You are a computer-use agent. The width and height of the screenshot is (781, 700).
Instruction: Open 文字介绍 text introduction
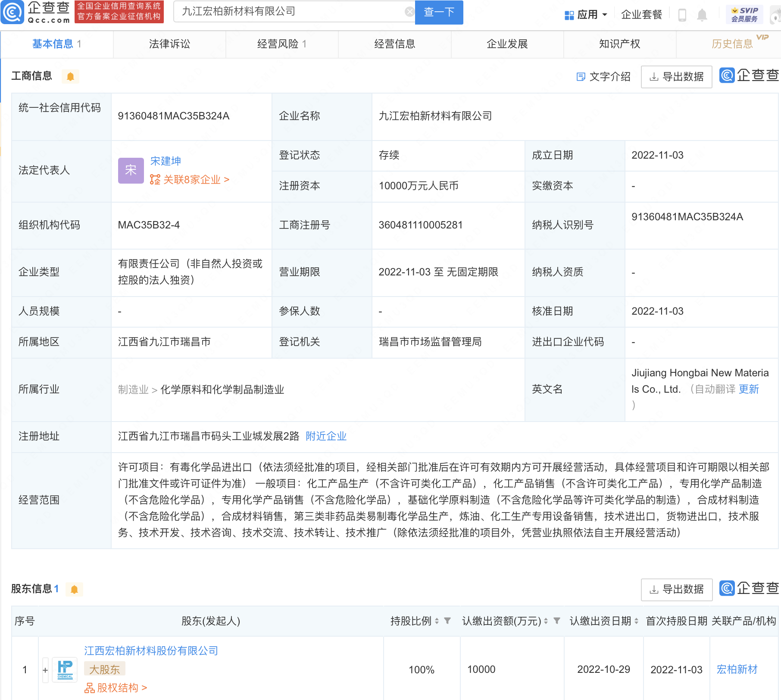[x=603, y=77]
